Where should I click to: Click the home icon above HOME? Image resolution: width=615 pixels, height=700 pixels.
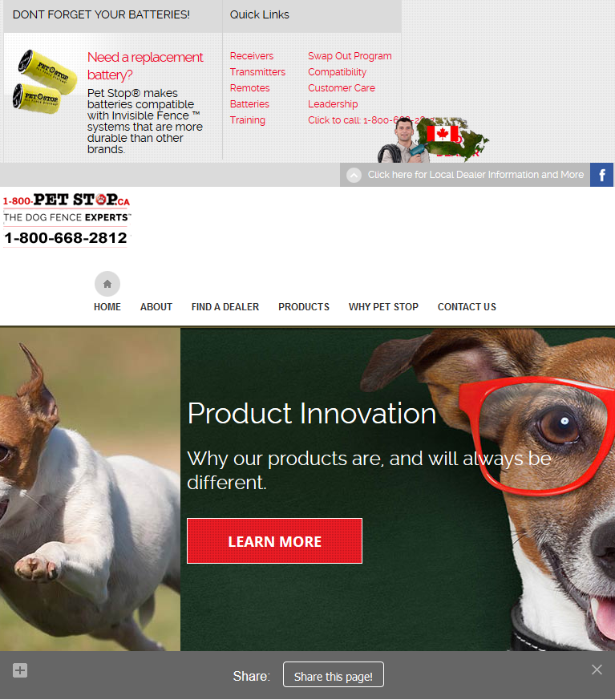pyautogui.click(x=107, y=284)
